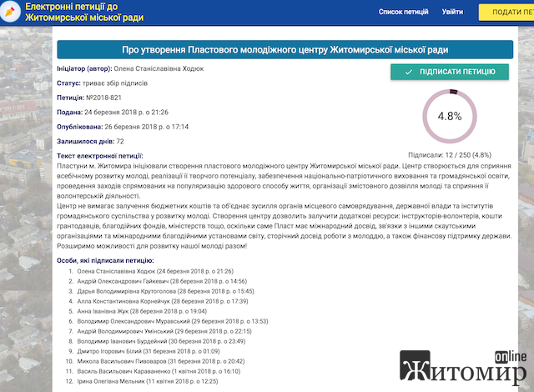Click the Підписали: 12 / 250 counter
The width and height of the screenshot is (534, 392).
click(450, 155)
